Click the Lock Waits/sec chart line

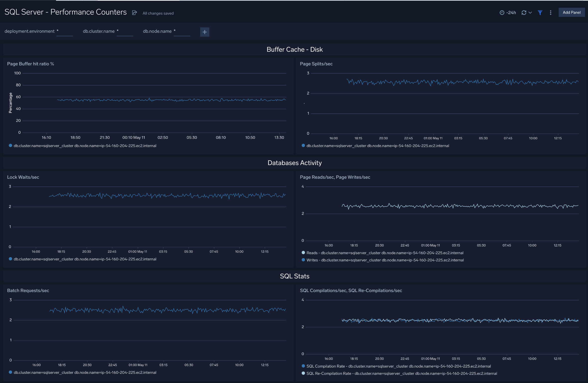[x=167, y=196]
